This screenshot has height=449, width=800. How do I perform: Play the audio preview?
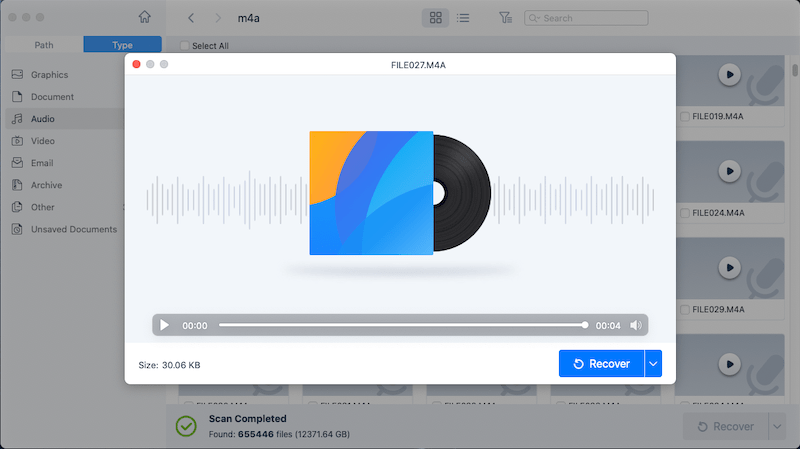(164, 325)
